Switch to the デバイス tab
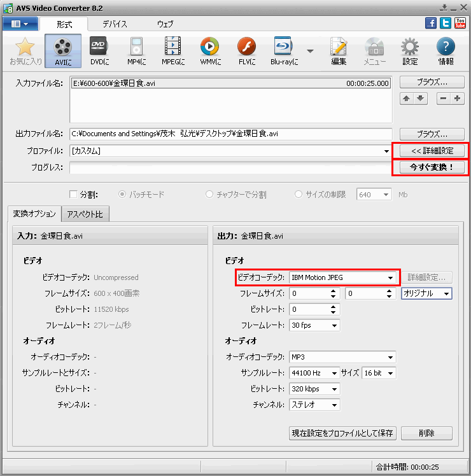The height and width of the screenshot is (476, 471). coord(115,24)
